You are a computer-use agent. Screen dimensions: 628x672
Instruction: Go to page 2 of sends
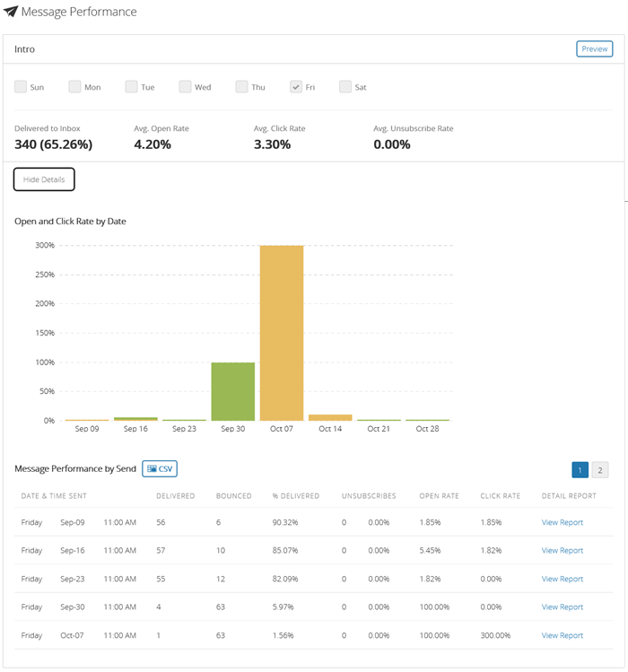pyautogui.click(x=600, y=469)
